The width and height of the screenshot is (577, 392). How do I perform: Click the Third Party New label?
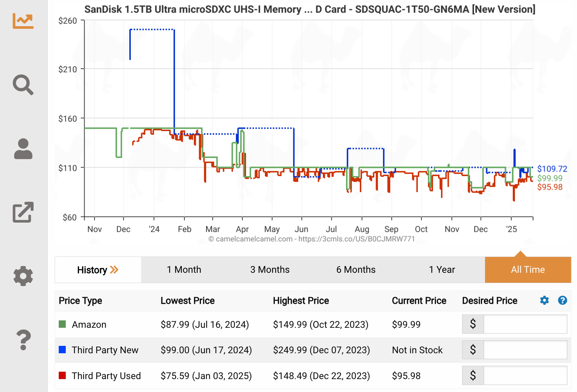[105, 350]
